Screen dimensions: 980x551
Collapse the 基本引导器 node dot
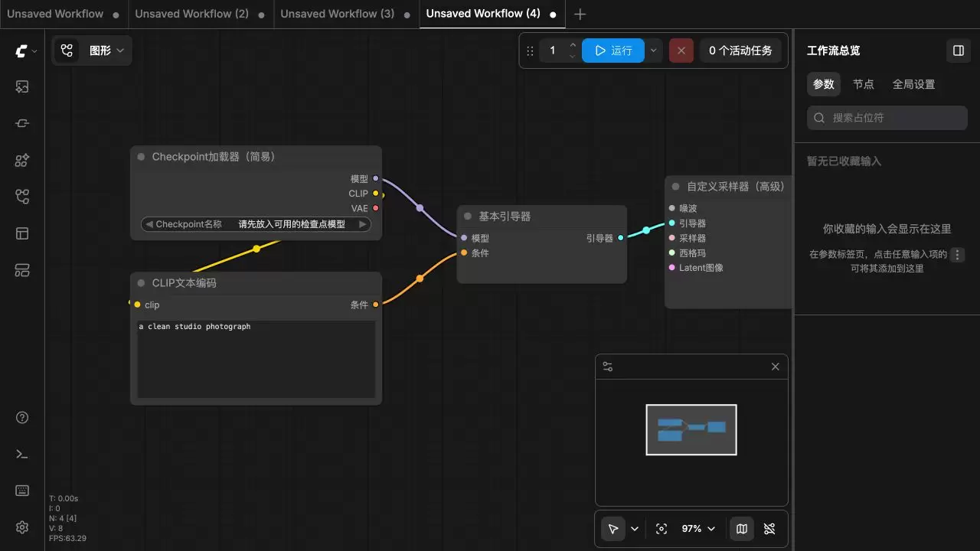coord(468,217)
